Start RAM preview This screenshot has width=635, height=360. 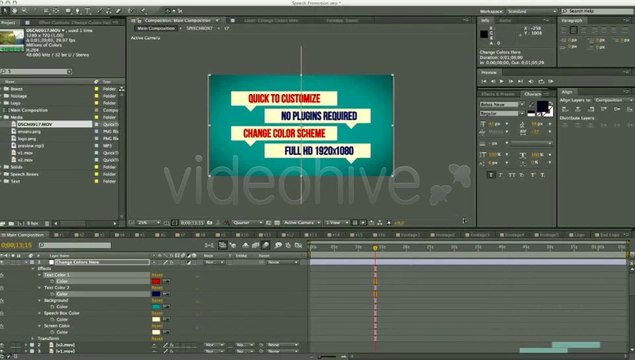pos(551,81)
